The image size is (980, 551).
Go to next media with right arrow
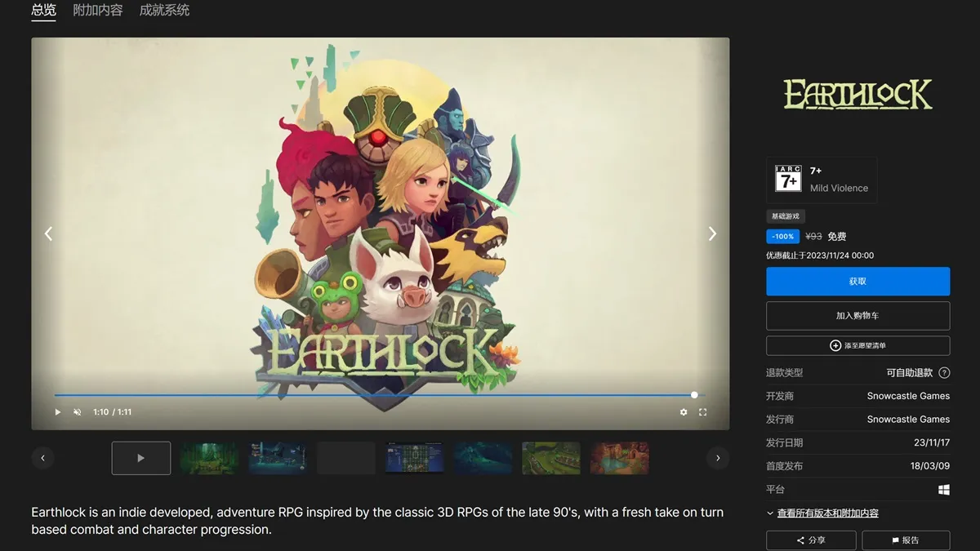pyautogui.click(x=712, y=233)
